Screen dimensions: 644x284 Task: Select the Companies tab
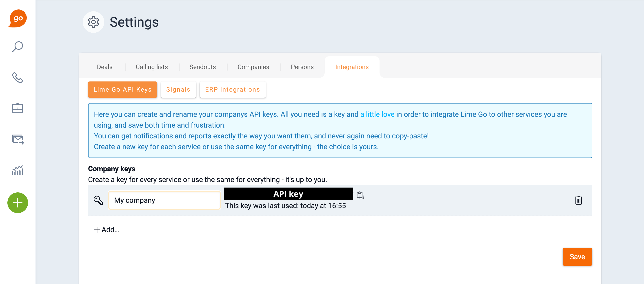pos(253,67)
